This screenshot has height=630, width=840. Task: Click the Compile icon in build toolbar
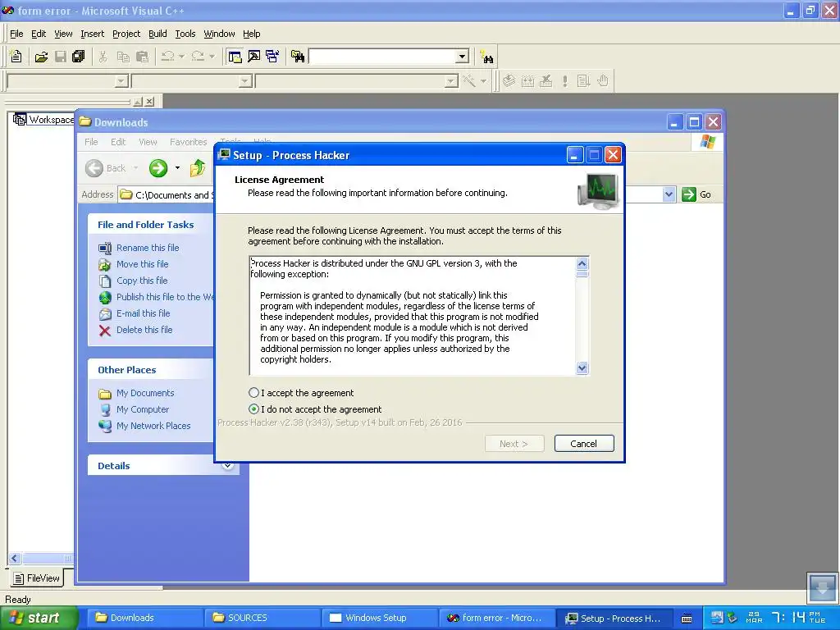[509, 81]
